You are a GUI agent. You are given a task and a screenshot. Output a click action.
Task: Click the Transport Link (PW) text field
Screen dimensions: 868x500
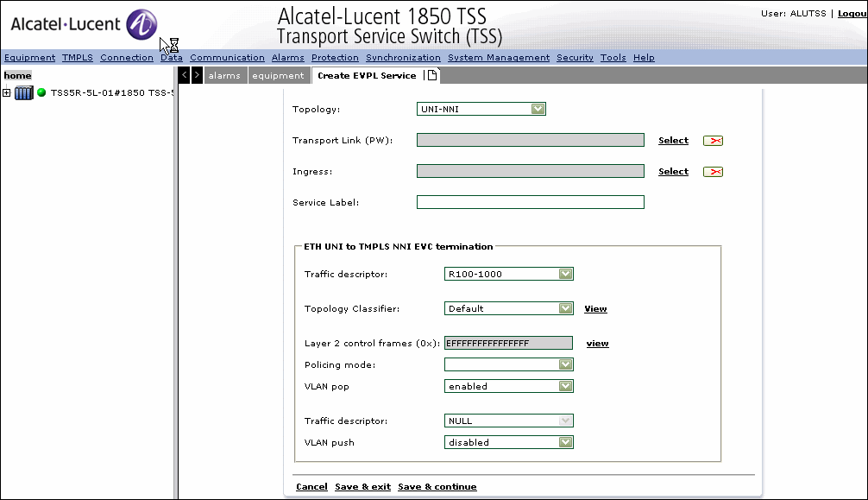pos(531,140)
